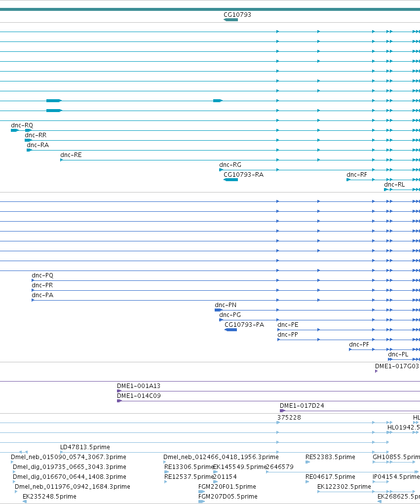Select the RE04617.5prime EST label
Screen dimensions: 420x504
click(x=330, y=477)
